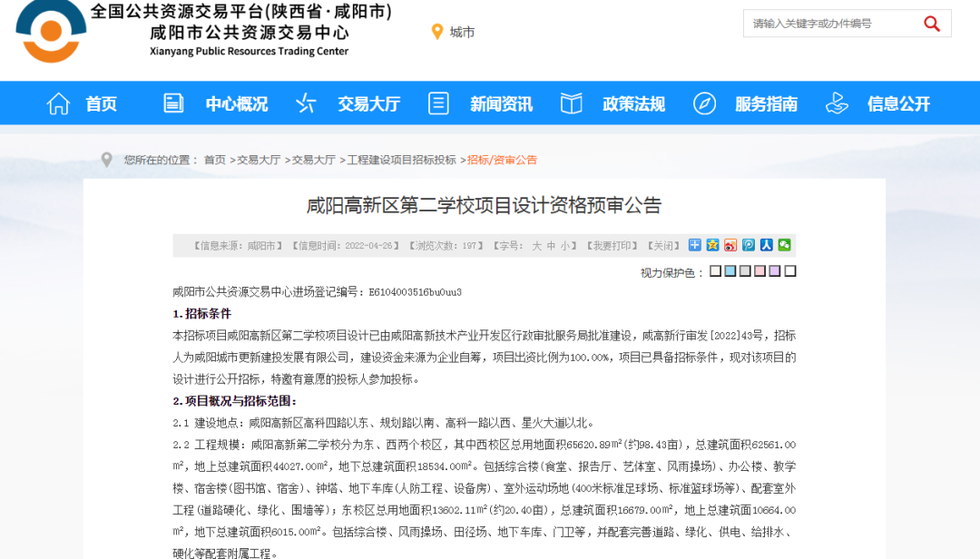
Task: Click the orange location pin beside 城市
Action: click(437, 31)
